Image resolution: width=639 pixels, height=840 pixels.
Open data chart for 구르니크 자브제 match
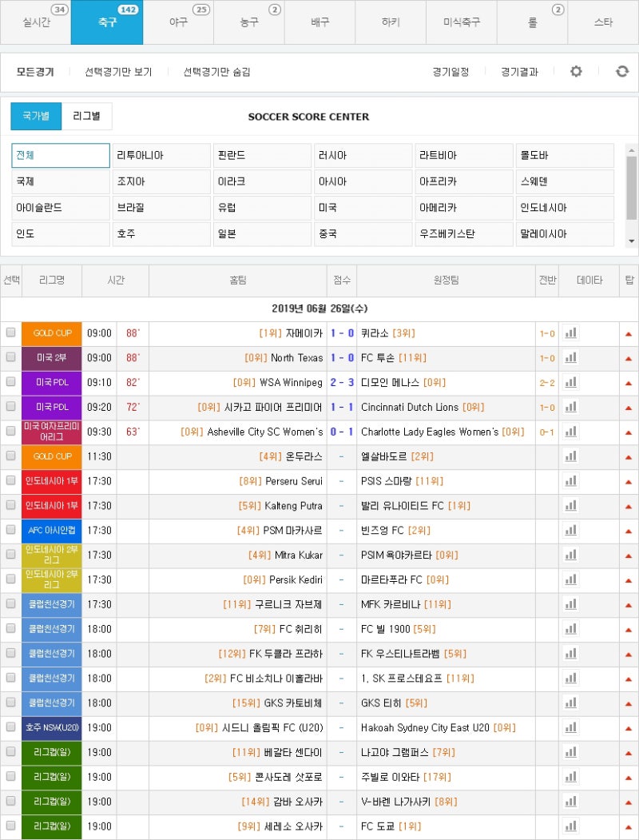[570, 604]
